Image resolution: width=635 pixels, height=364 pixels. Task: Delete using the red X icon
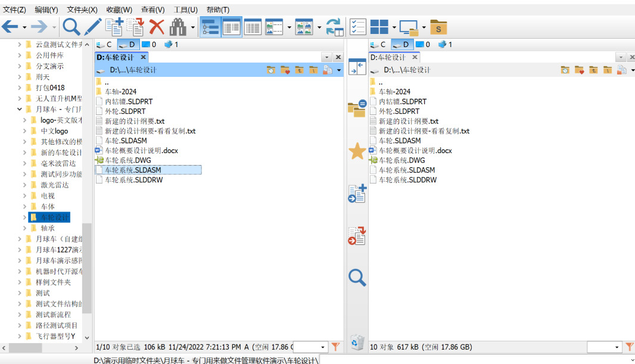(x=157, y=27)
